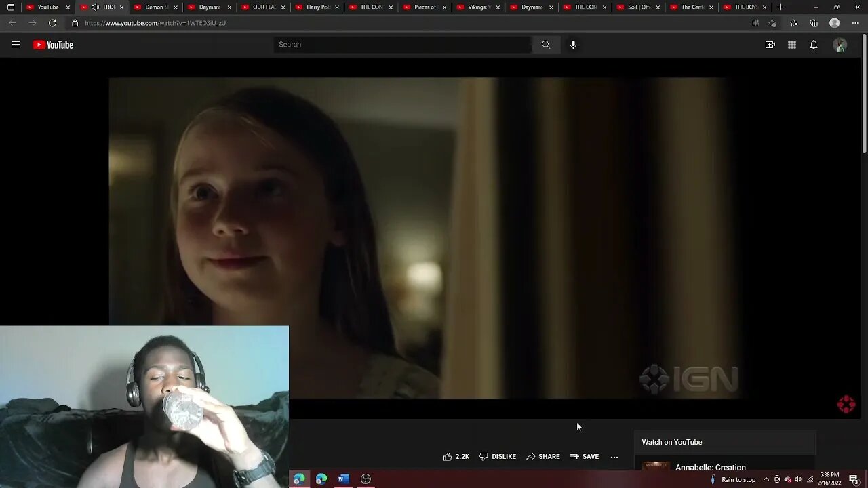
Task: Open the Action Center notifications icon
Action: click(x=854, y=480)
